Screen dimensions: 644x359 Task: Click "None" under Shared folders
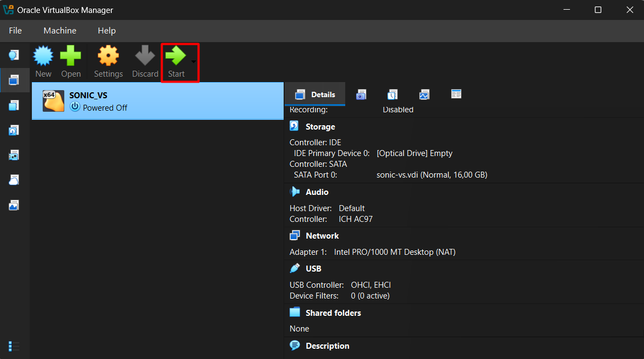coord(299,329)
